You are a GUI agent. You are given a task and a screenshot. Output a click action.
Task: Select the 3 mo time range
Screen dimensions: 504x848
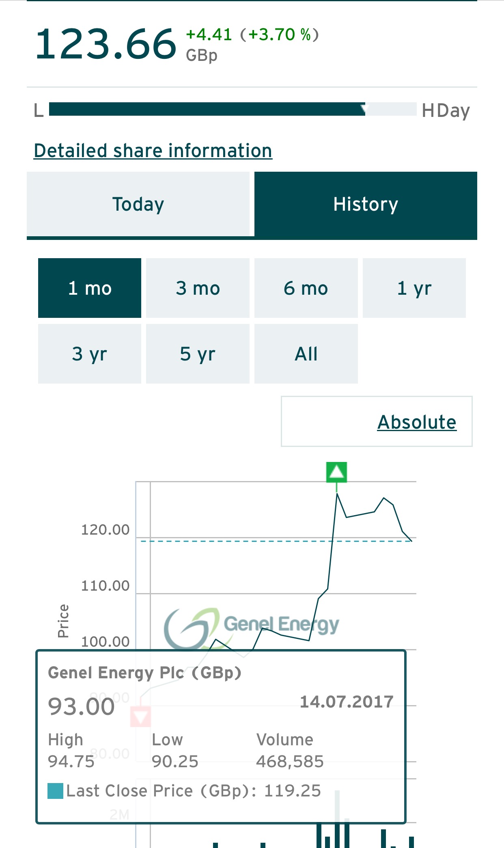pos(198,288)
